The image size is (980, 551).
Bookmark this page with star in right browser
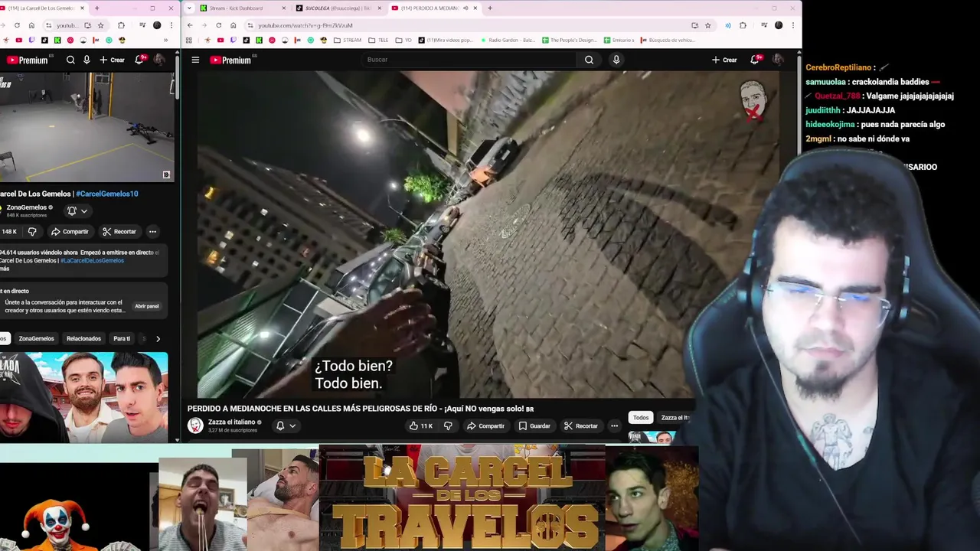coord(707,25)
